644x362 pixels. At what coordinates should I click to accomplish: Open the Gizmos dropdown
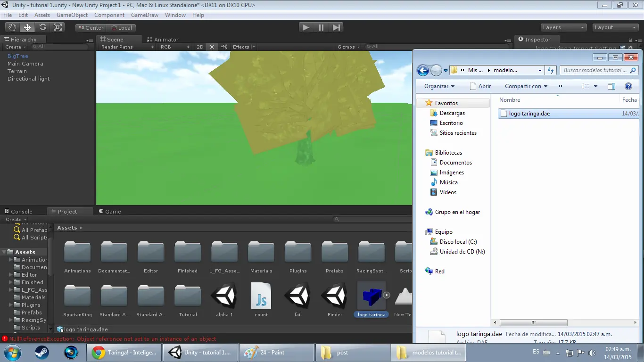tap(349, 47)
